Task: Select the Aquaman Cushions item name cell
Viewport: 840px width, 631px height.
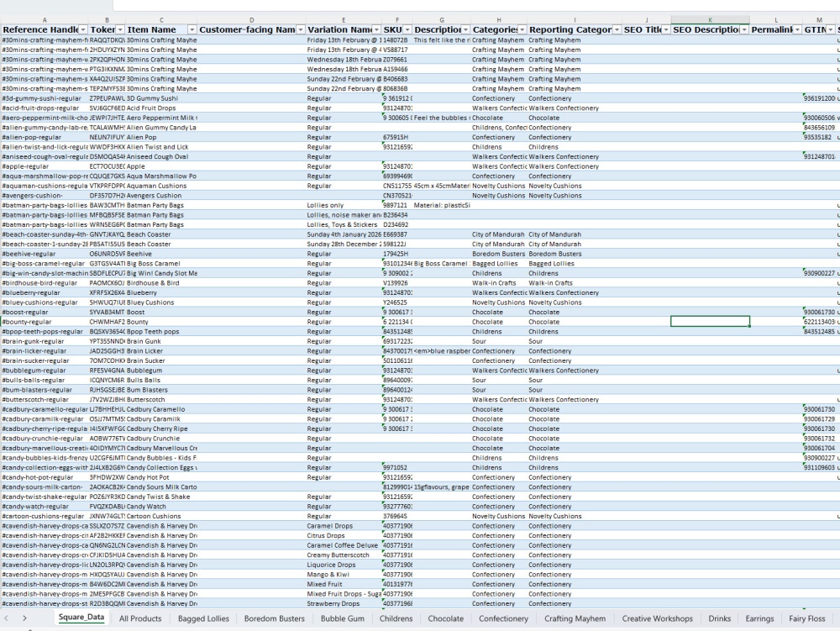Action: [x=161, y=186]
